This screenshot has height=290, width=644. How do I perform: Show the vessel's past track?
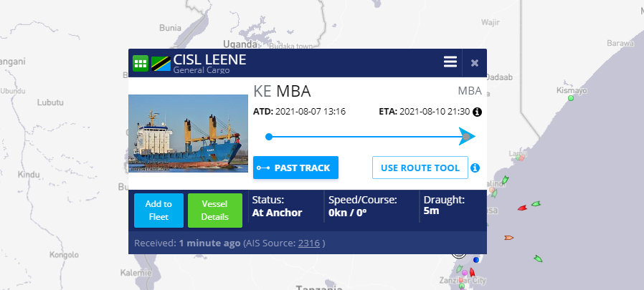tap(295, 168)
